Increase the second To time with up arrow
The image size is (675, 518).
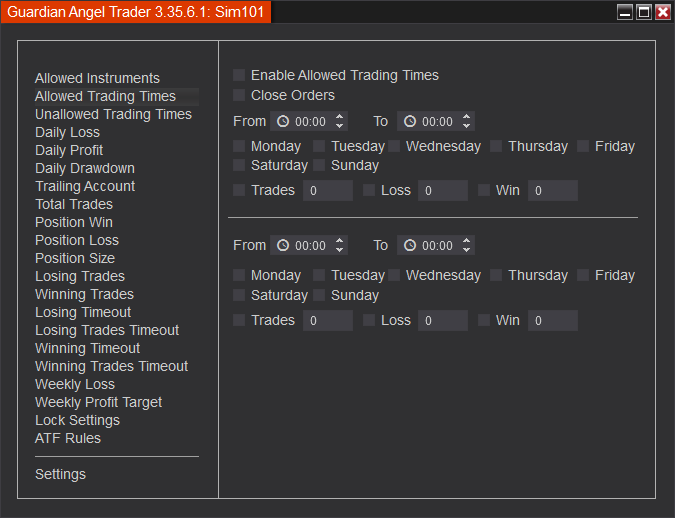(x=466, y=241)
